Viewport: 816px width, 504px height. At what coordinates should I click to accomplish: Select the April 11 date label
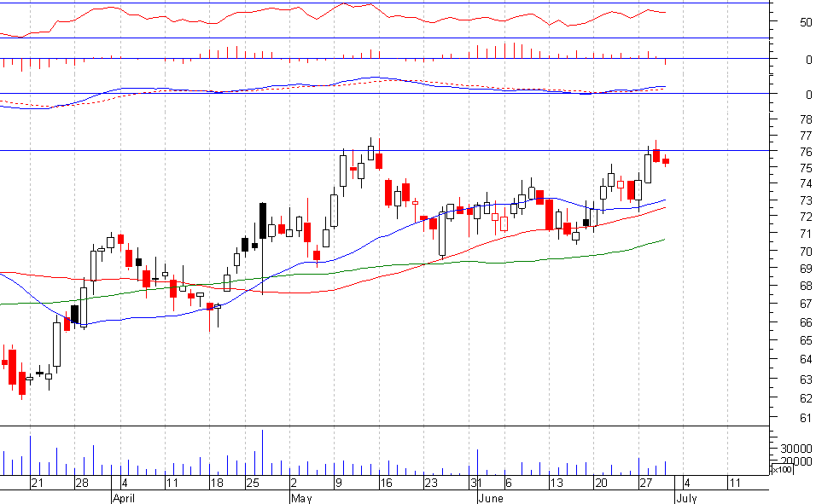(x=172, y=484)
